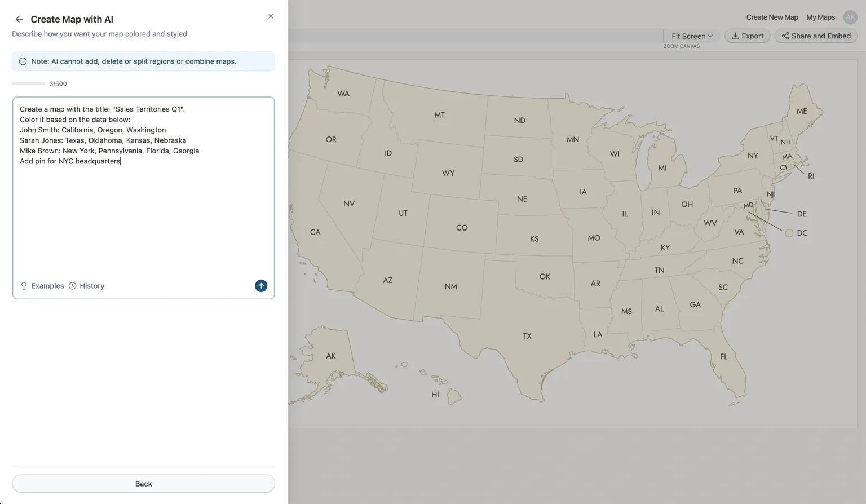Click the back arrow beside Create Map with AI
866x504 pixels.
[x=19, y=19]
